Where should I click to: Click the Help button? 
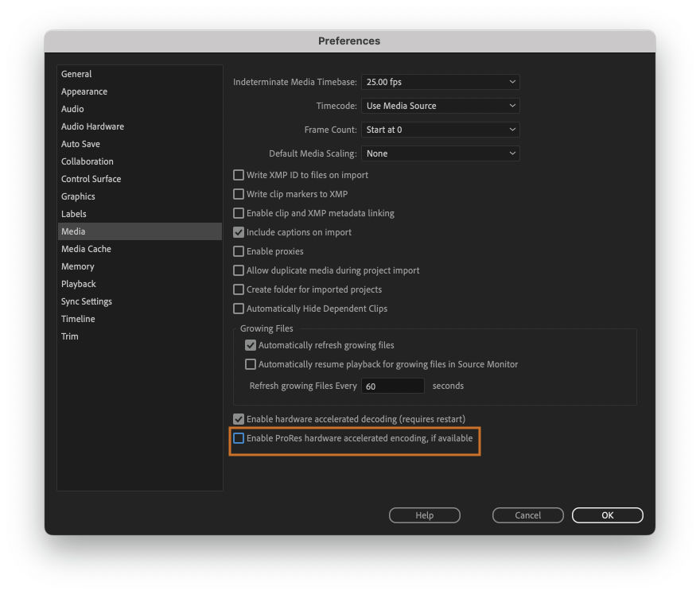pos(425,515)
